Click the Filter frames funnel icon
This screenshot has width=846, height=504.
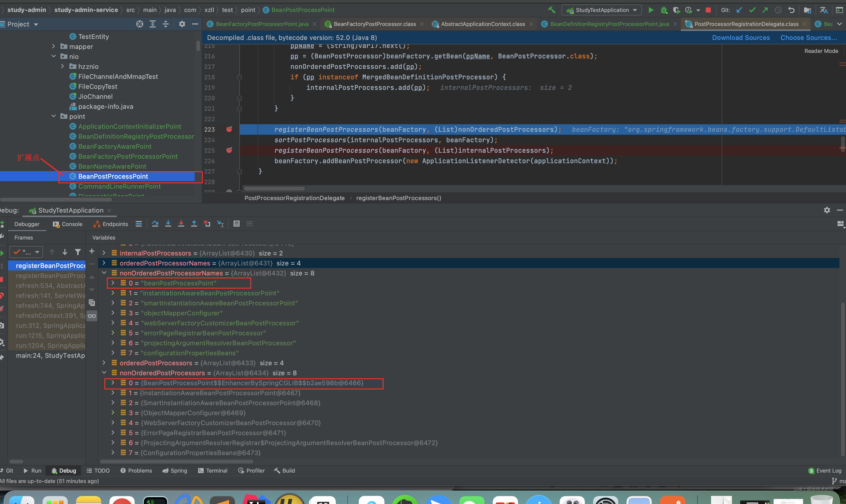point(78,252)
